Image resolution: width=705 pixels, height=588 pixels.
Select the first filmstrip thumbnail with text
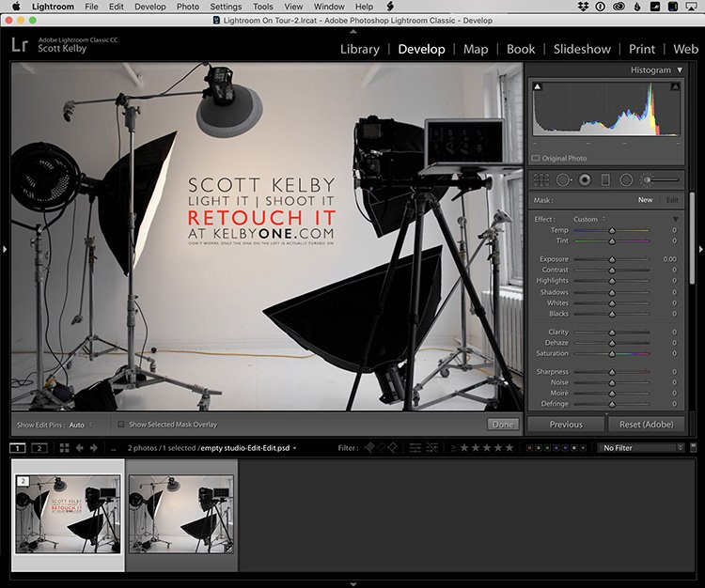tap(68, 515)
